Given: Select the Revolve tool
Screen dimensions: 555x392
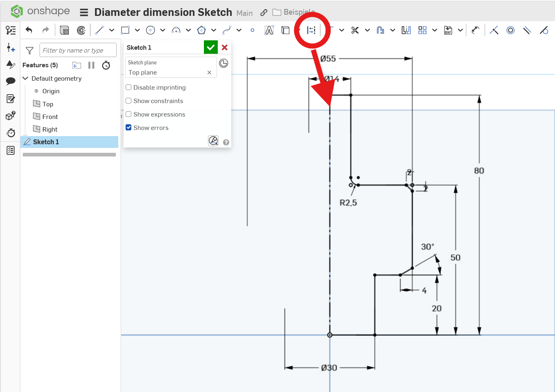Looking at the screenshot, I should [x=81, y=30].
